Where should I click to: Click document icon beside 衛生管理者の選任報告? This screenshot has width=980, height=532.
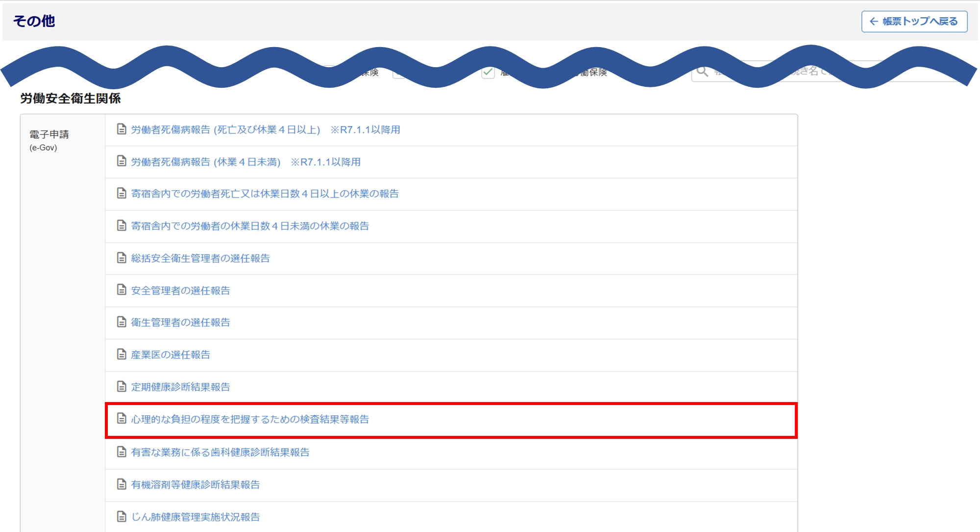coord(122,322)
